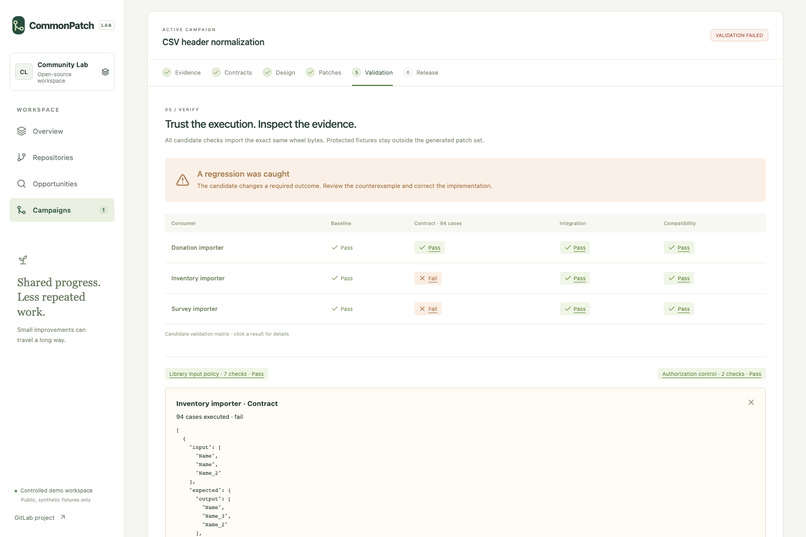The image size is (806, 537).
Task: Open Inventory importer Contract Fail result
Action: pos(428,279)
